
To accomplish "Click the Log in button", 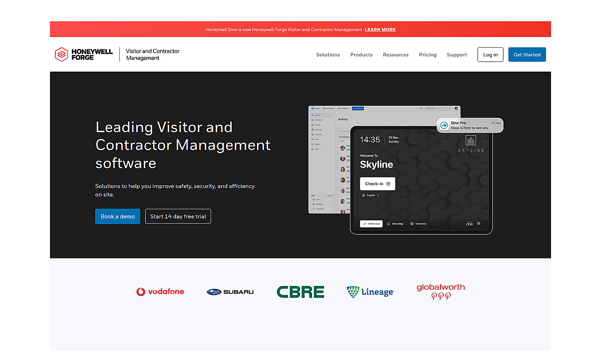I will click(x=491, y=55).
